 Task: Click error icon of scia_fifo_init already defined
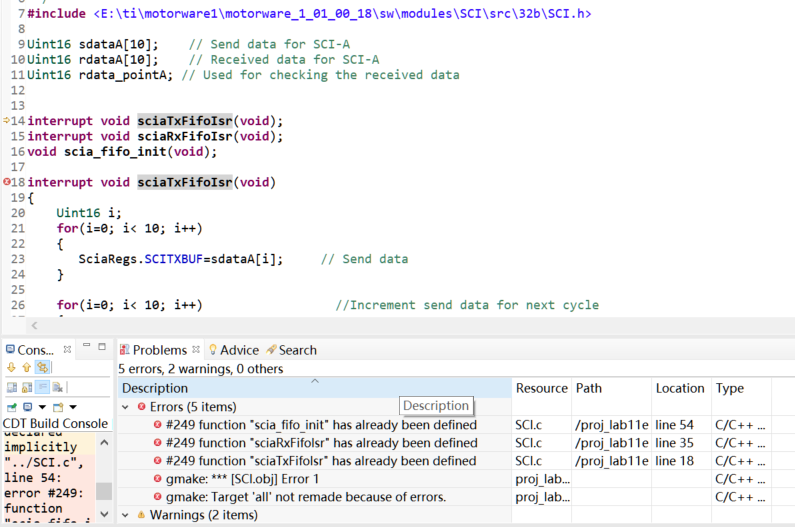coord(158,425)
